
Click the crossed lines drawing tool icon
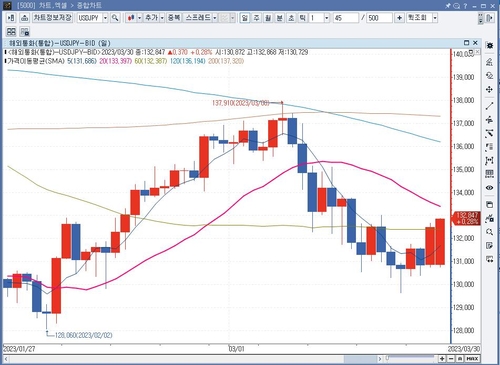click(x=489, y=133)
